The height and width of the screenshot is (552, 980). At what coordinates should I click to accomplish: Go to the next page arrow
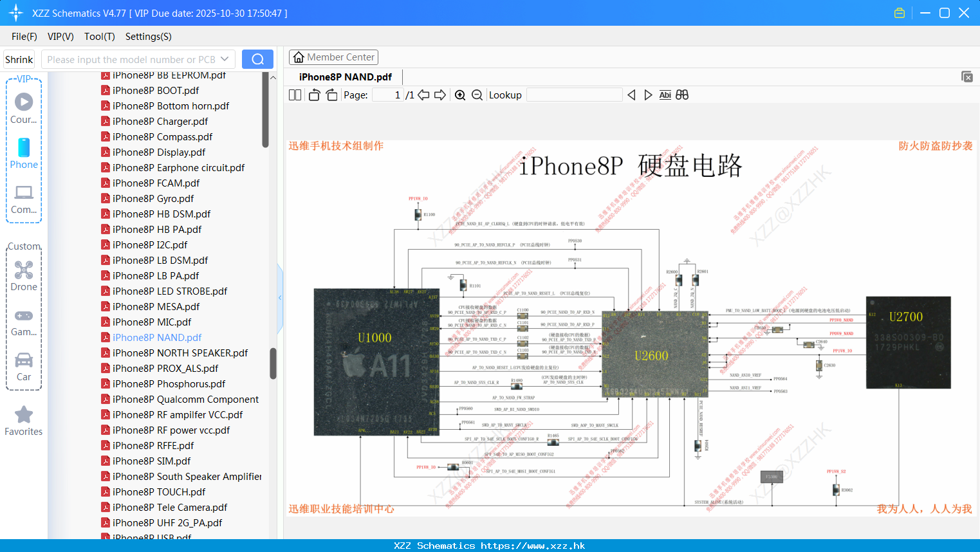pos(440,95)
